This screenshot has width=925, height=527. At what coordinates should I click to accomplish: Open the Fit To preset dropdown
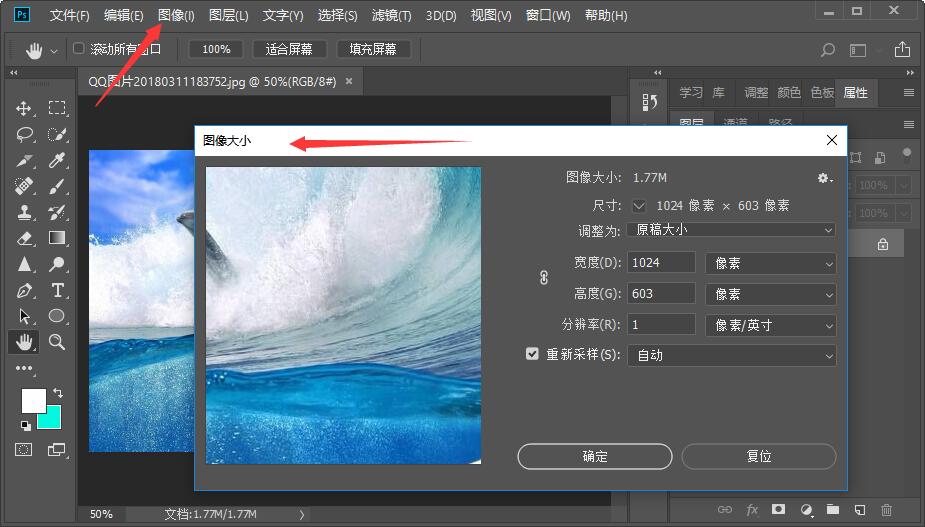732,230
